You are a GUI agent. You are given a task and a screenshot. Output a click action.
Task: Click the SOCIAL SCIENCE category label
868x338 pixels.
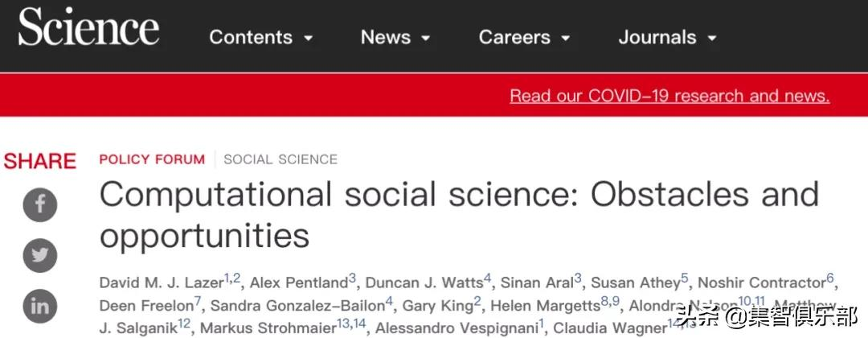coord(280,159)
